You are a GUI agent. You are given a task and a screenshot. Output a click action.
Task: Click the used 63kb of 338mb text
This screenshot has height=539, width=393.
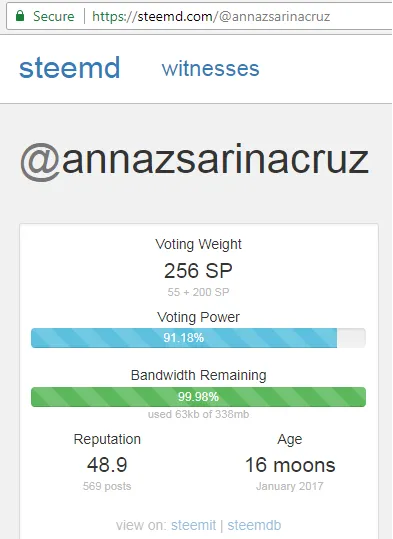click(198, 414)
